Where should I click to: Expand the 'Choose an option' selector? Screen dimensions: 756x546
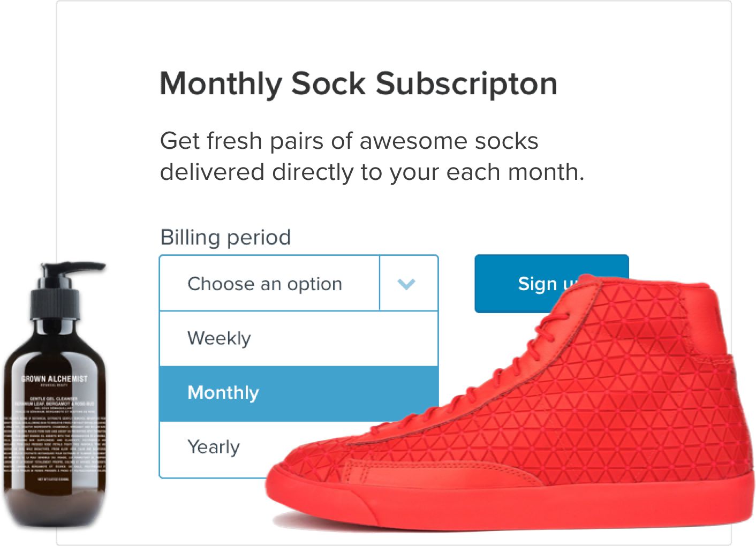(268, 284)
